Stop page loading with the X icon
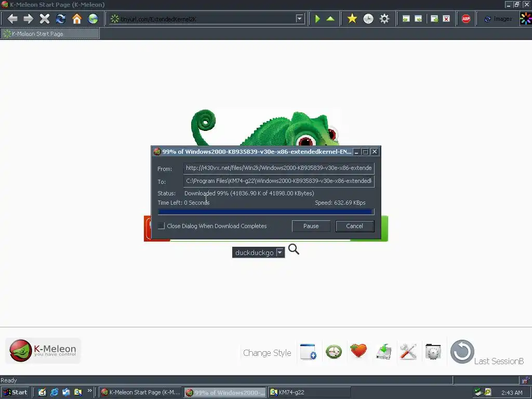532x399 pixels. coord(45,19)
